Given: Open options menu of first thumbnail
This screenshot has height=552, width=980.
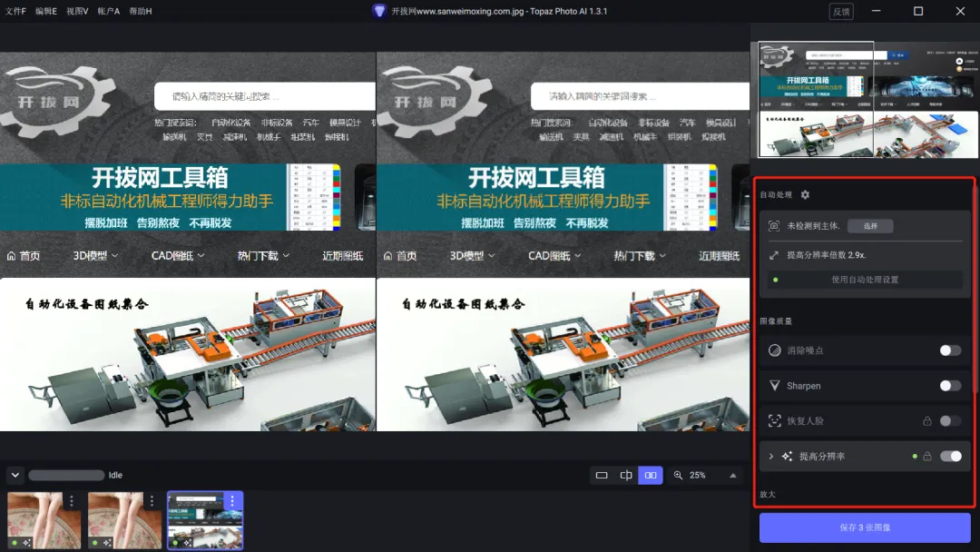Looking at the screenshot, I should click(72, 501).
